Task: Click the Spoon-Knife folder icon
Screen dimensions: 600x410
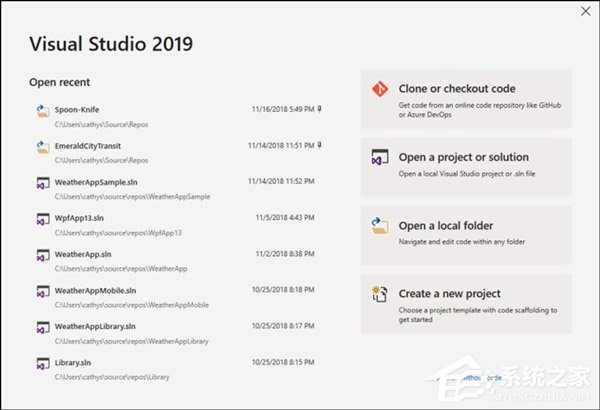Action: coord(43,111)
